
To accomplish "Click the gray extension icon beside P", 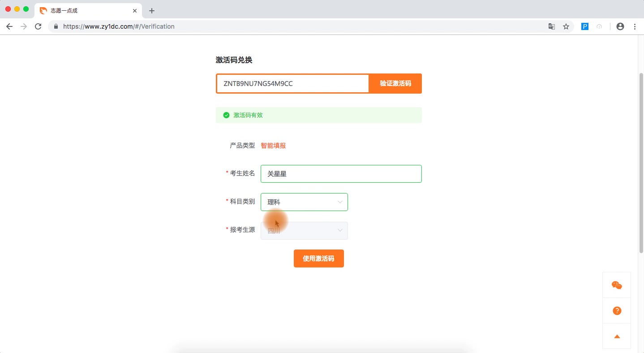I will tap(599, 26).
